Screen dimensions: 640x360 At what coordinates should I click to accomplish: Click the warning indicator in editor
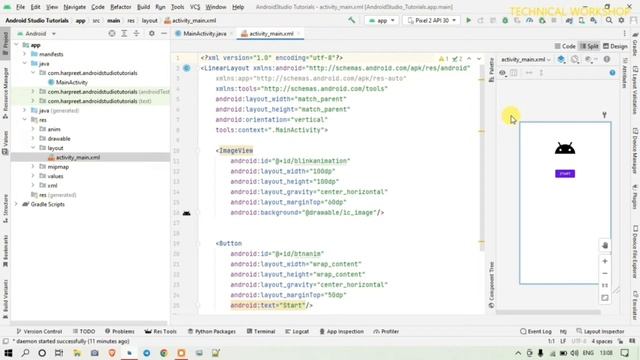coord(444,59)
